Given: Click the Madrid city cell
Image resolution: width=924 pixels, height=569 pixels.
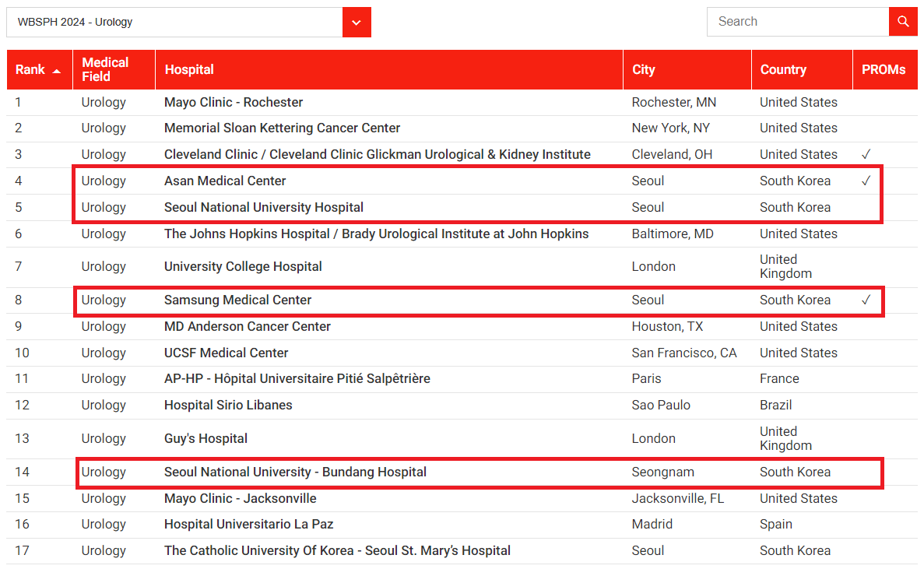Looking at the screenshot, I should [652, 524].
